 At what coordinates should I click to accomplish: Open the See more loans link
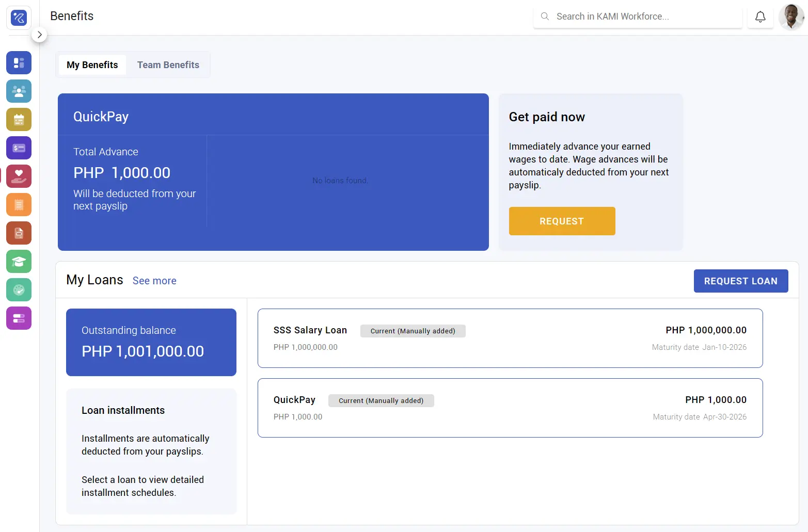(154, 281)
